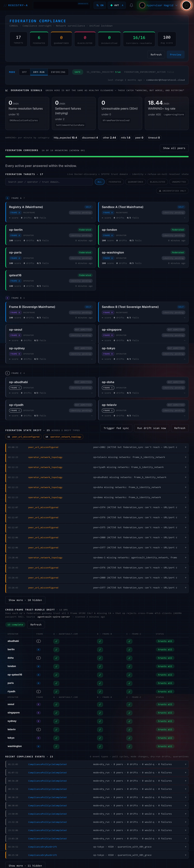This screenshot has width=194, height=868.
Task: Click the Frame B group badge icon
Action: [7, 298]
